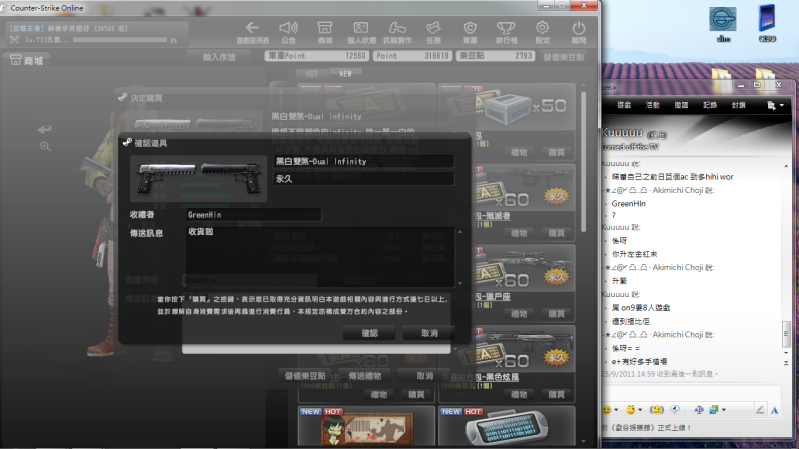
Task: Click the nudge icon in chat toolbar
Action: pos(657,410)
